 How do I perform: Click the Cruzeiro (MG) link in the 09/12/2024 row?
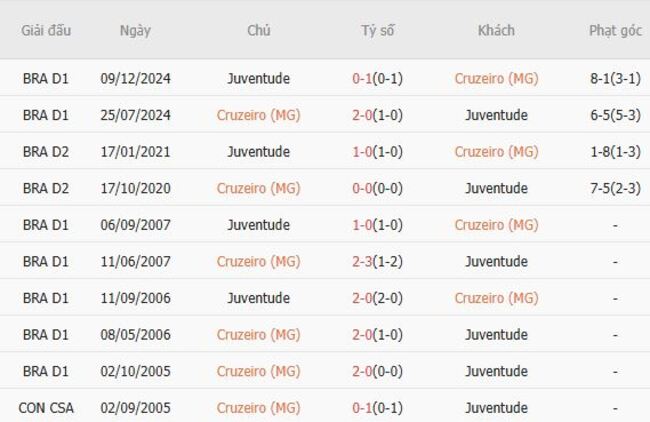coord(496,78)
